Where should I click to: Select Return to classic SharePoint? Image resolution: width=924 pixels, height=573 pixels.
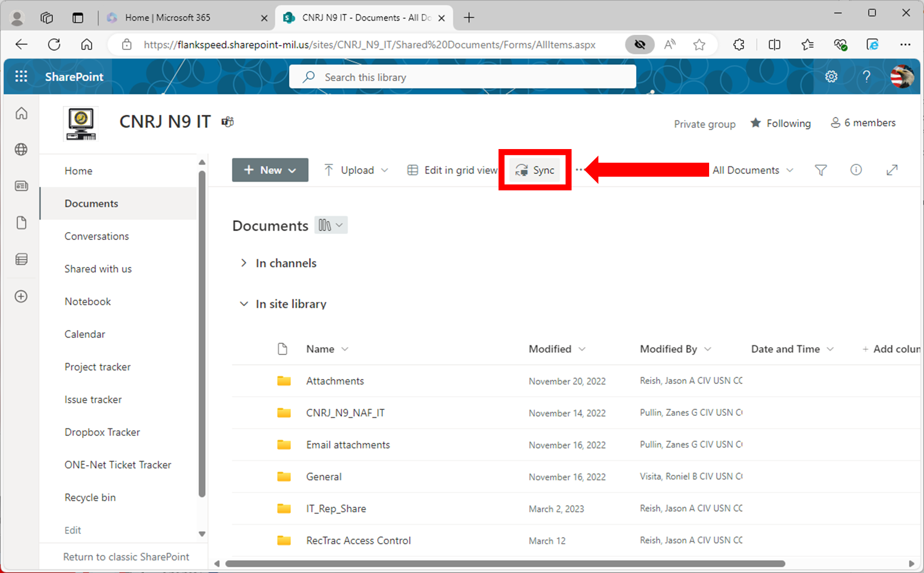(x=126, y=556)
